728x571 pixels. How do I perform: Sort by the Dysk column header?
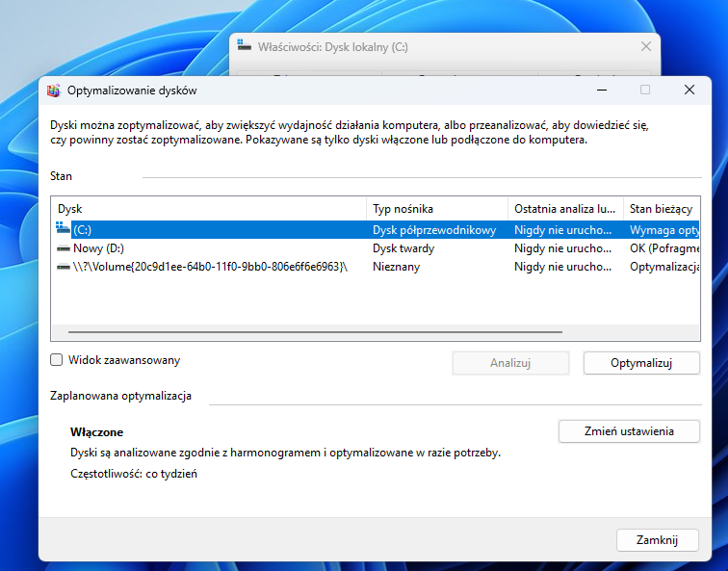209,209
